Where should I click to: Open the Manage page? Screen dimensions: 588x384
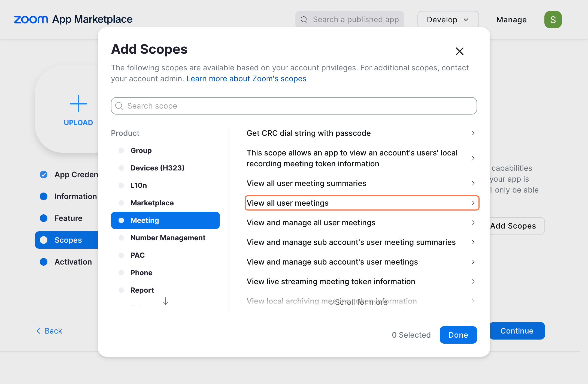tap(511, 20)
